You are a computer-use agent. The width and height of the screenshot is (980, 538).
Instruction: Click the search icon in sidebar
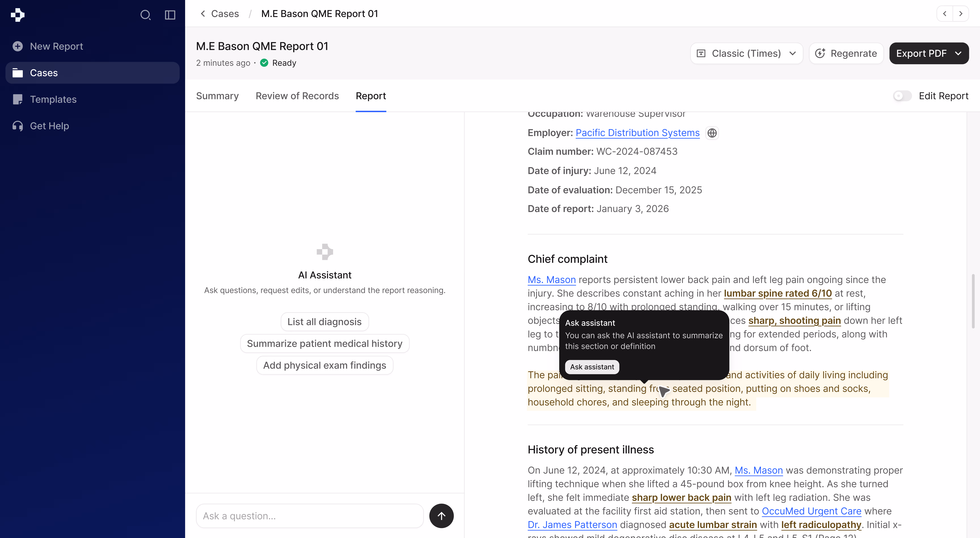145,15
